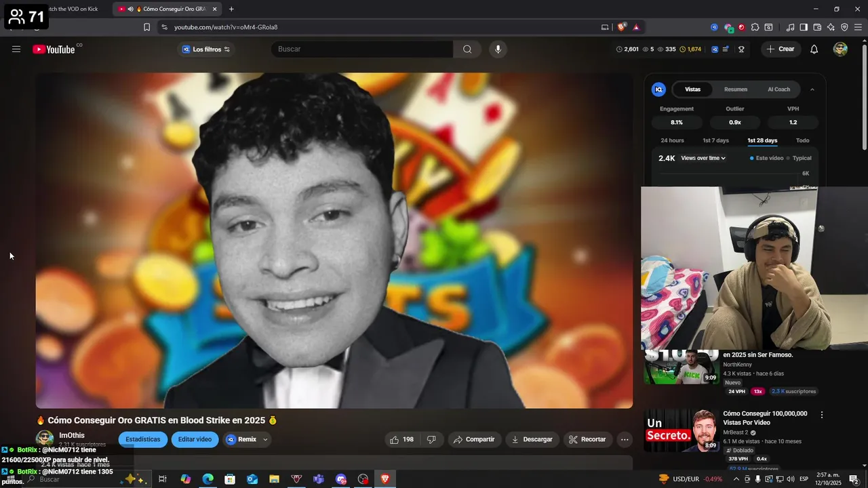The height and width of the screenshot is (488, 868).
Task: Toggle Typical series in chart legend
Action: (800, 158)
